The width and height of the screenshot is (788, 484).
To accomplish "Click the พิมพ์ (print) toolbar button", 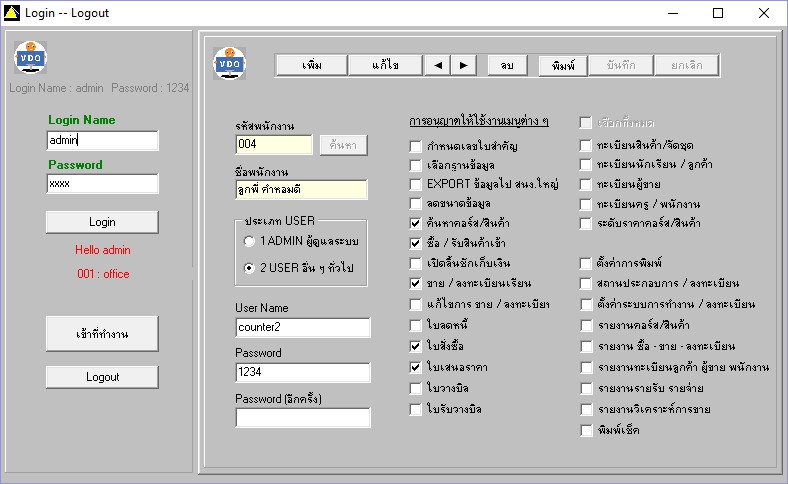I will pyautogui.click(x=563, y=65).
